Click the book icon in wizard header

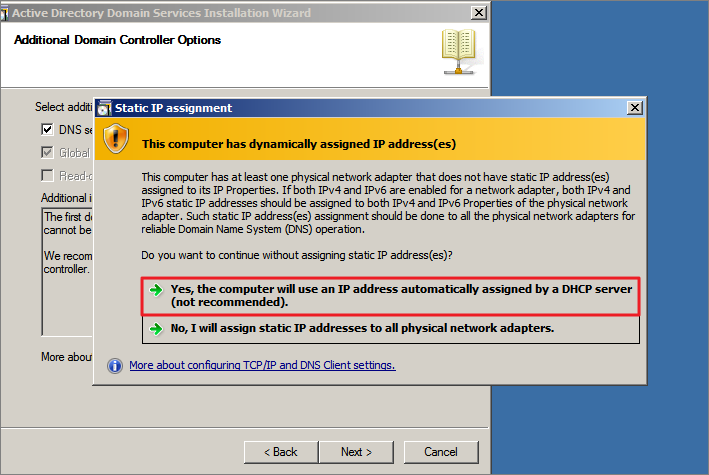(459, 52)
